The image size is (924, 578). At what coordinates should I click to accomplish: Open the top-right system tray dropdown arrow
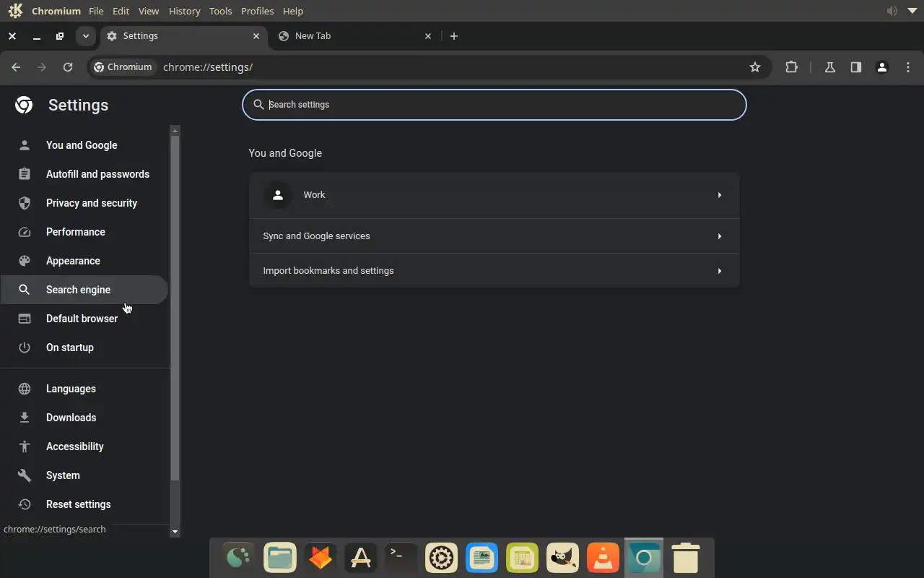tap(912, 11)
